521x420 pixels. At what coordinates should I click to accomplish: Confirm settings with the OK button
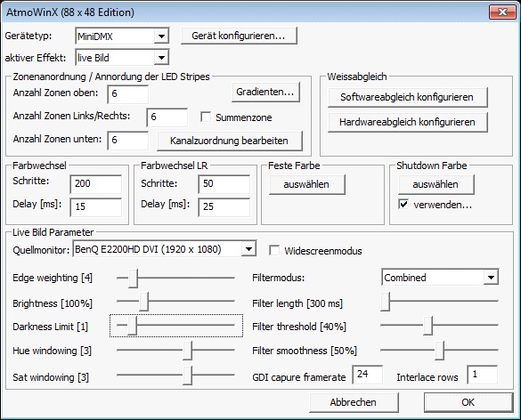[468, 402]
